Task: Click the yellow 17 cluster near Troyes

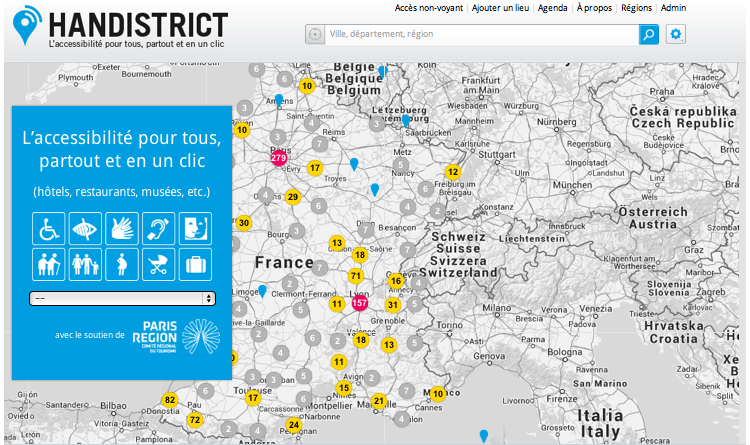Action: pyautogui.click(x=315, y=168)
